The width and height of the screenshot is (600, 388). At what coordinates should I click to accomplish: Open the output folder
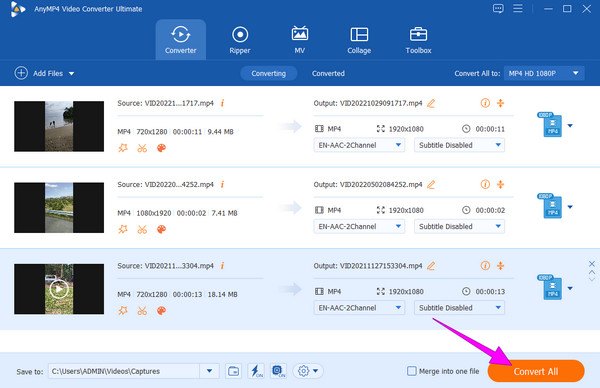233,371
